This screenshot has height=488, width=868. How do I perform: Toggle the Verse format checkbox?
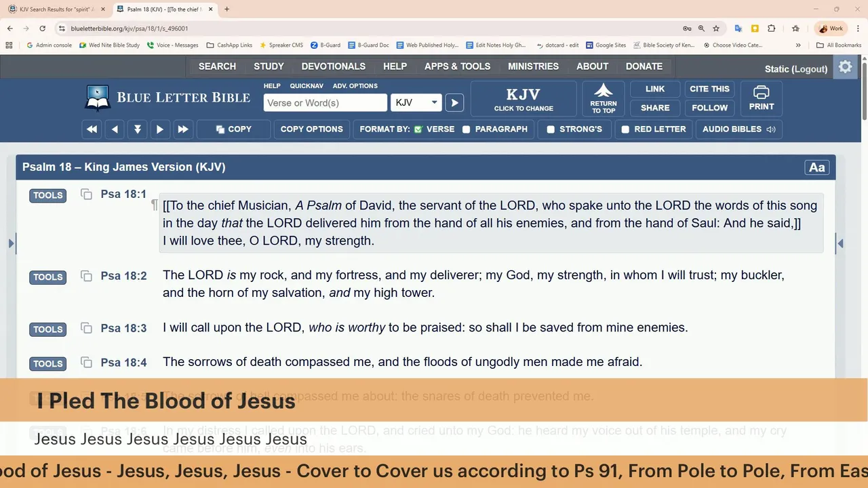tap(418, 129)
